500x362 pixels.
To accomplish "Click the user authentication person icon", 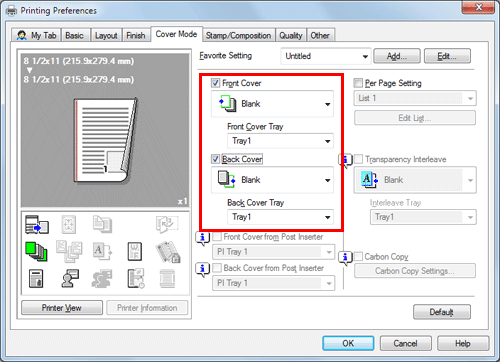I will coord(70,279).
